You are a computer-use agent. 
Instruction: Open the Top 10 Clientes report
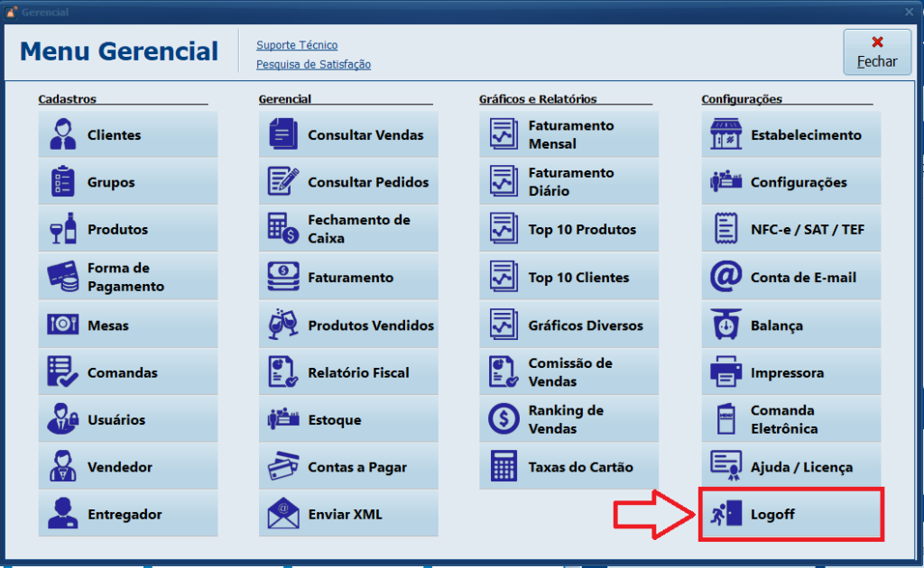[568, 278]
